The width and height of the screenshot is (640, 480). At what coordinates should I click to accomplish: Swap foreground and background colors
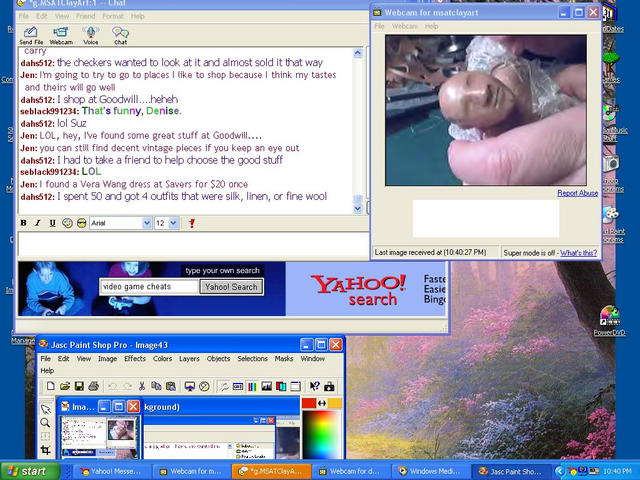pyautogui.click(x=322, y=403)
